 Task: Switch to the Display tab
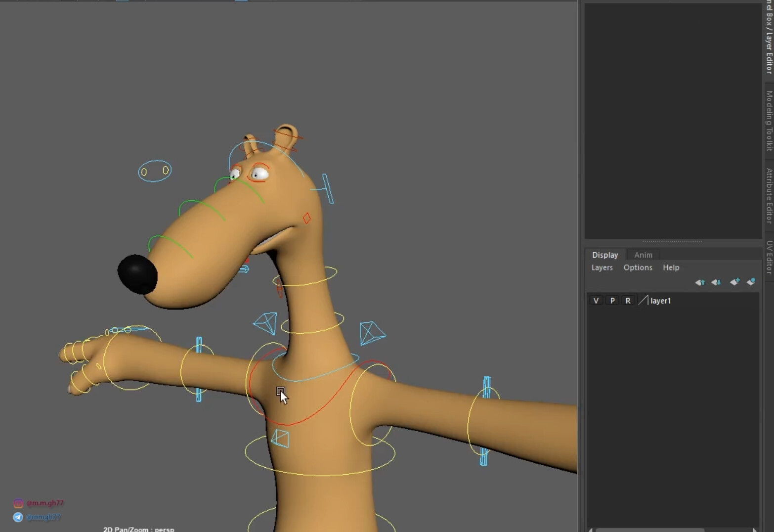605,255
